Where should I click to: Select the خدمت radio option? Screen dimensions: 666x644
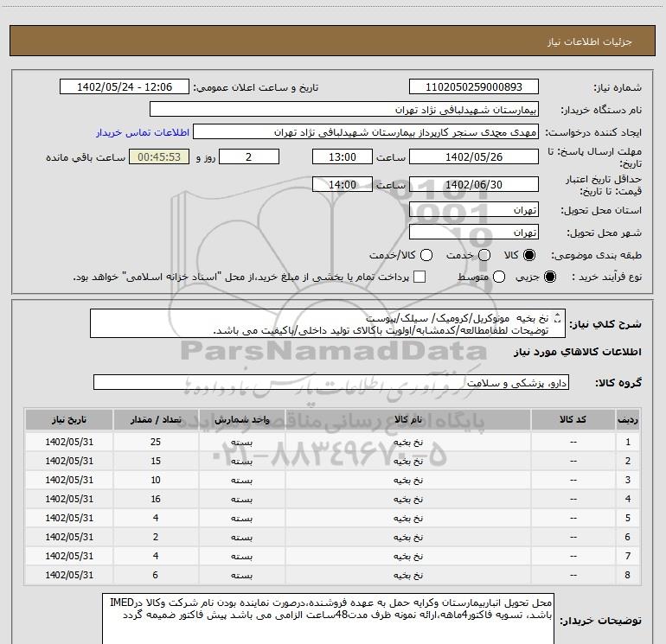pos(483,256)
